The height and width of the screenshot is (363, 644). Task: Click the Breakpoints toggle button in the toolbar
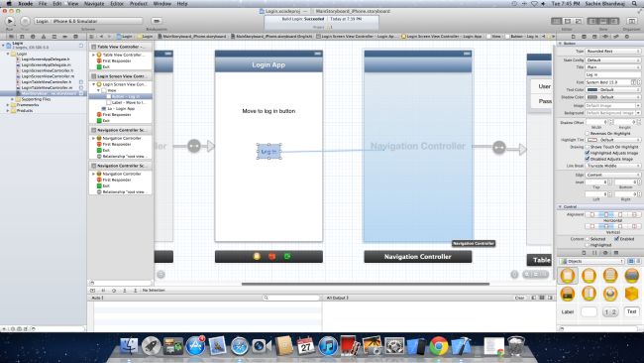(157, 21)
